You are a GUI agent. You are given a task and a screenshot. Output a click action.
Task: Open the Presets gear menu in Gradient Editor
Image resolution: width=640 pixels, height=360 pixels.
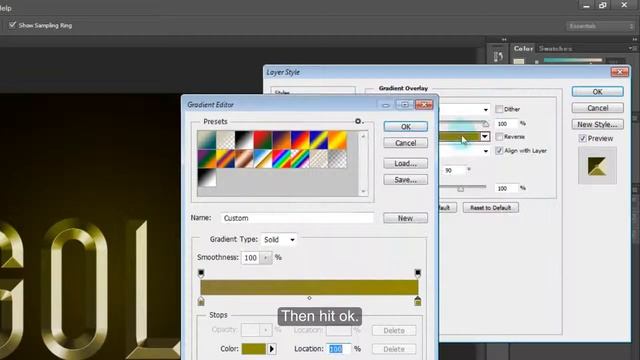click(358, 121)
